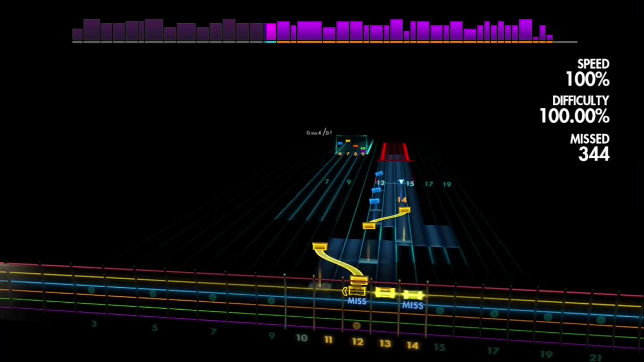Click the MISS label under fret 12
Viewport: 644px width, 362px height.
pos(357,301)
